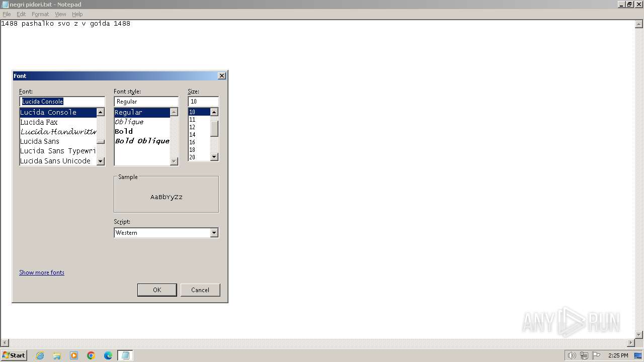Select Bold Oblique font style
644x362 pixels.
click(142, 141)
